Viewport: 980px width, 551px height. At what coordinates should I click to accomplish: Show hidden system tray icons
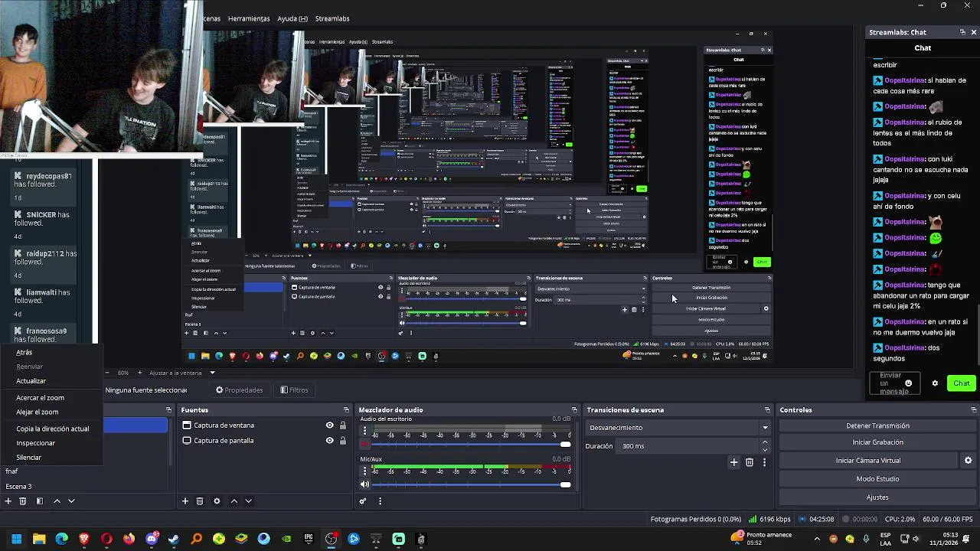coord(817,539)
